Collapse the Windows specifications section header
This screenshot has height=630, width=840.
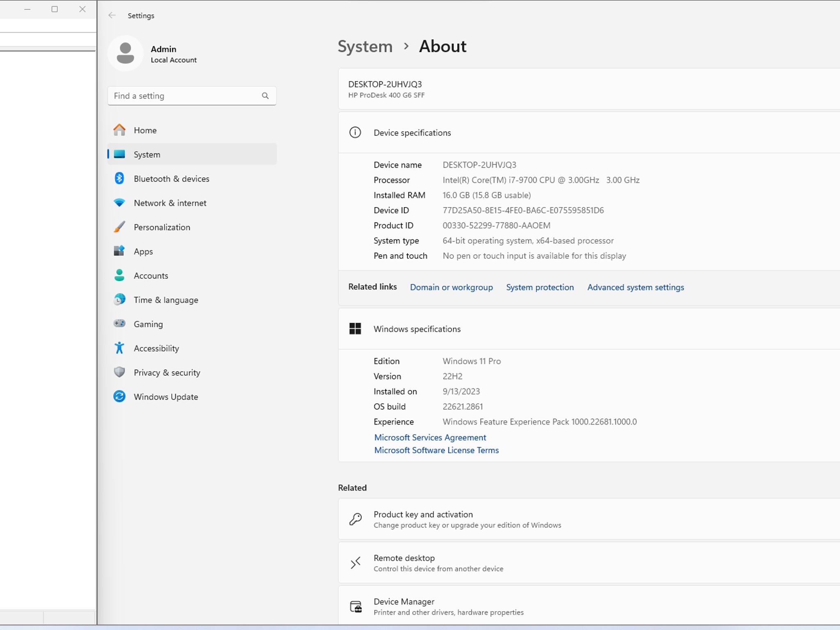coord(589,329)
